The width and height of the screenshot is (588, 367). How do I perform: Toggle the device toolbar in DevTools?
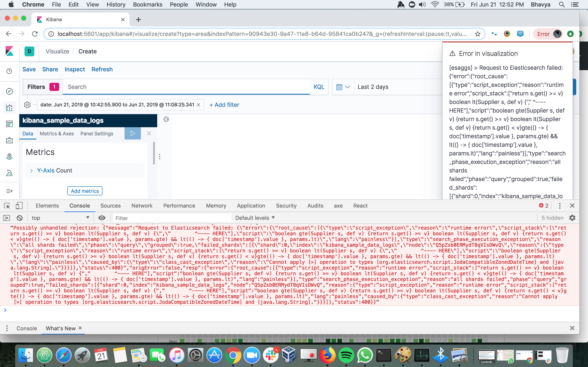[x=19, y=206]
